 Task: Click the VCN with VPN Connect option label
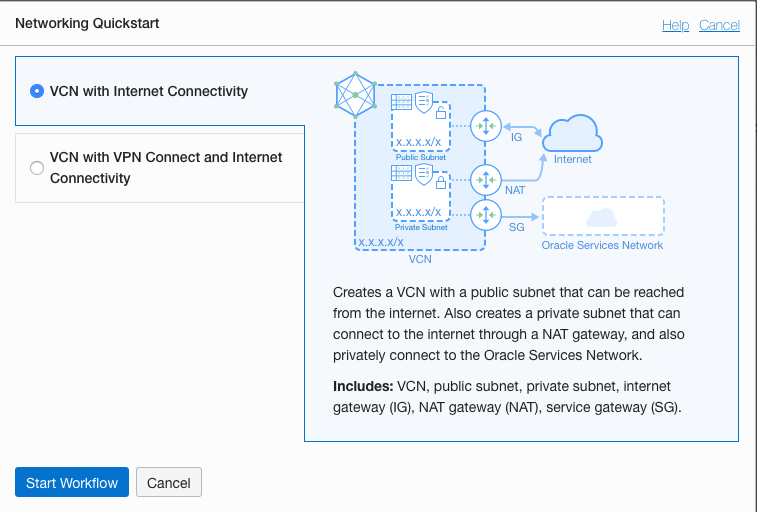click(x=166, y=168)
